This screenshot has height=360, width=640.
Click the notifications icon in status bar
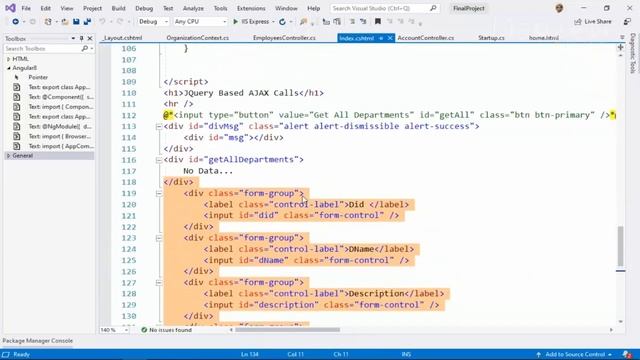(627, 354)
